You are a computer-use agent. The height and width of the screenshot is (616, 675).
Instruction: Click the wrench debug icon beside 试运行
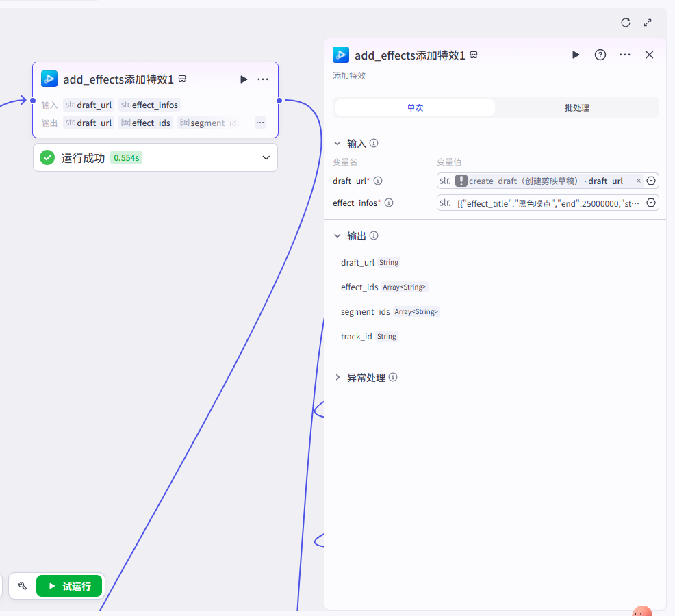tap(23, 586)
